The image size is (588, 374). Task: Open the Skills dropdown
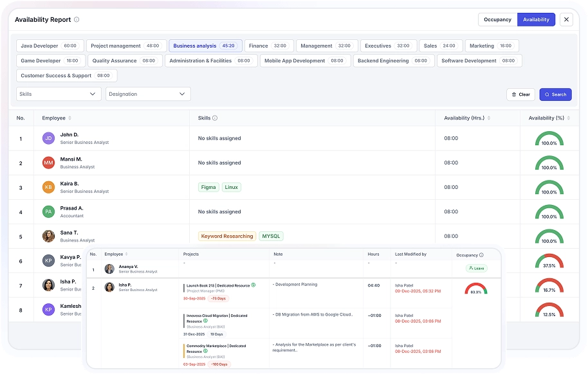[59, 94]
